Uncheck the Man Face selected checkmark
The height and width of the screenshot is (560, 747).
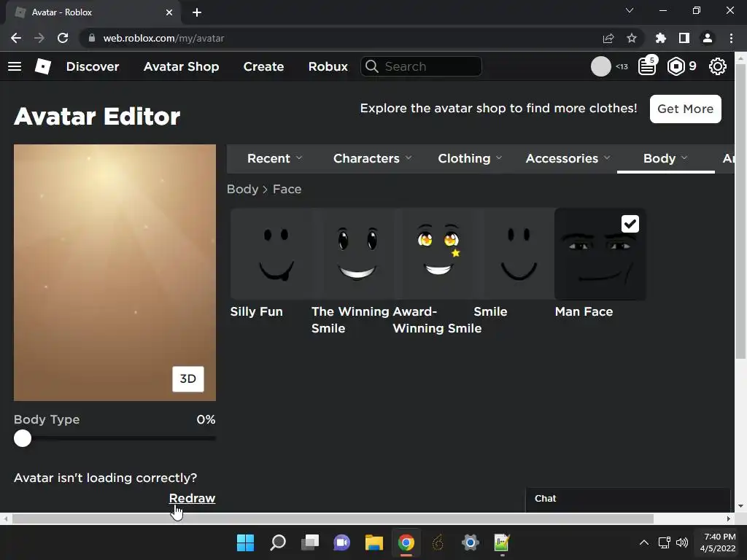coord(630,224)
